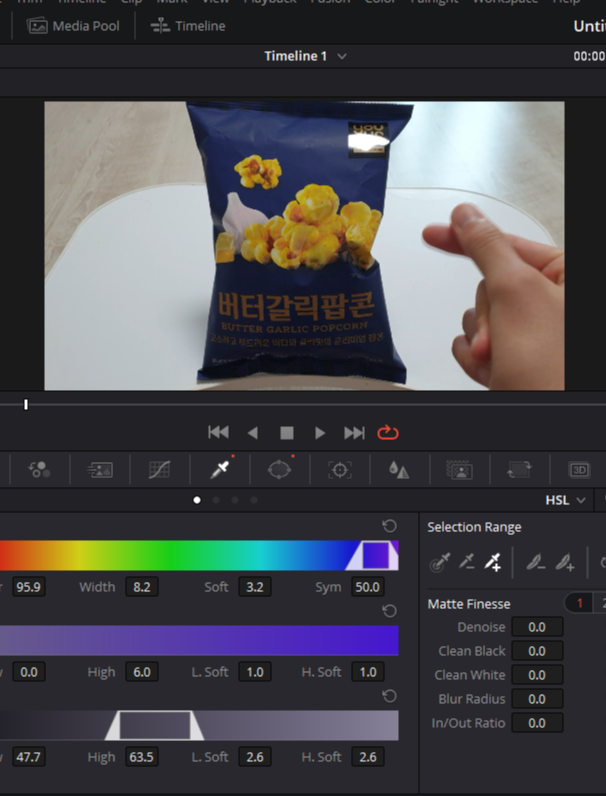
Task: Select the Picker Add eyedropper
Action: coord(493,562)
